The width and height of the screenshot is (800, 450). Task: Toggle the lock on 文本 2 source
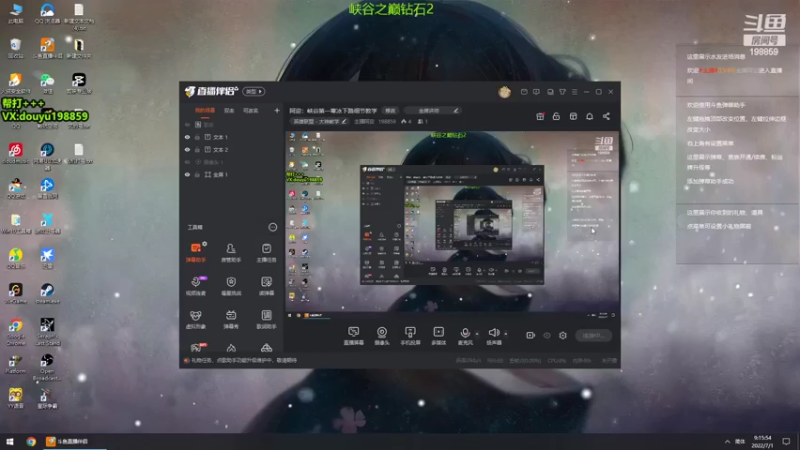click(197, 149)
